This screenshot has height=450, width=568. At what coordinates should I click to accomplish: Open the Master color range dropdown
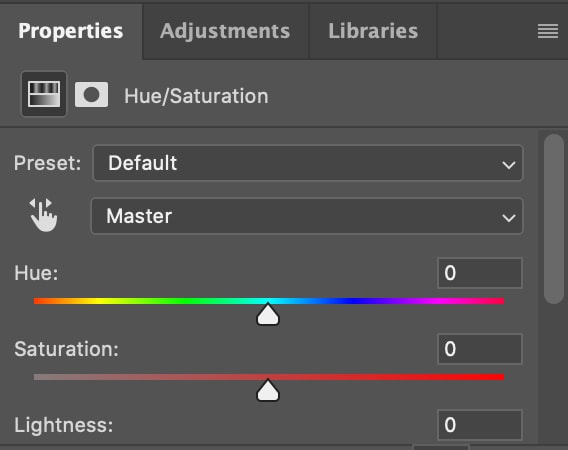click(x=307, y=216)
